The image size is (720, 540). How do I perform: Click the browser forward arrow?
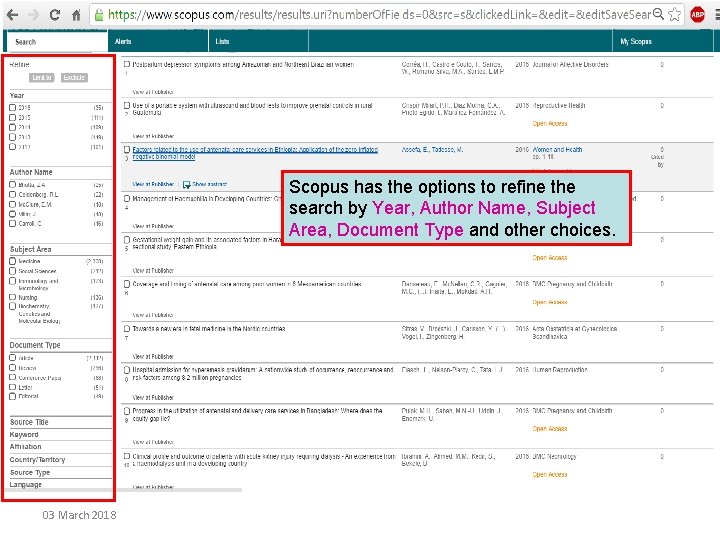click(x=34, y=15)
